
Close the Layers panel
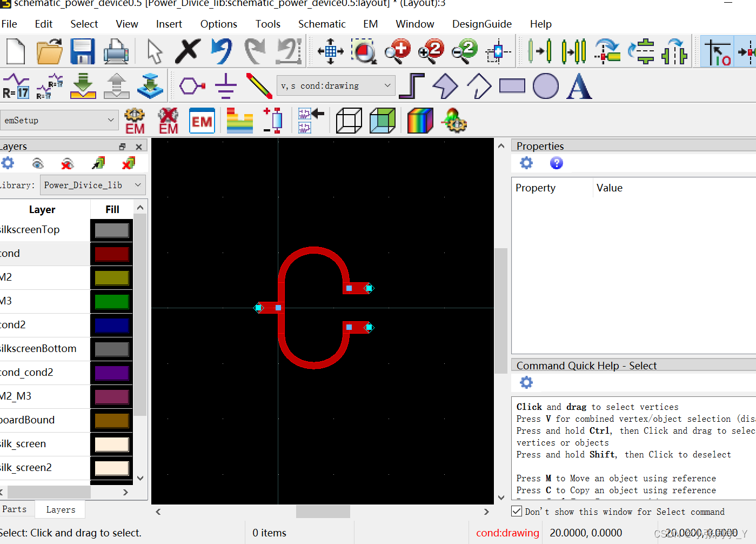[139, 147]
